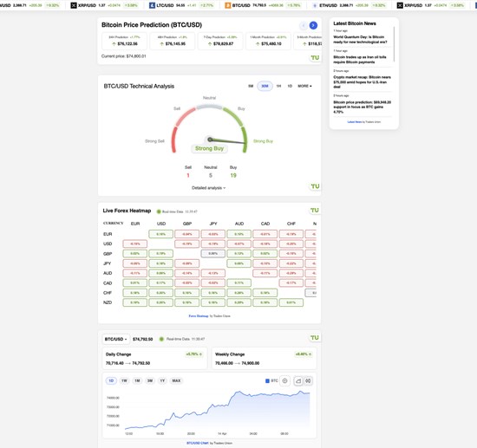
Task: Click green real-time dot in BTC/USD chart header
Action: click(161, 339)
